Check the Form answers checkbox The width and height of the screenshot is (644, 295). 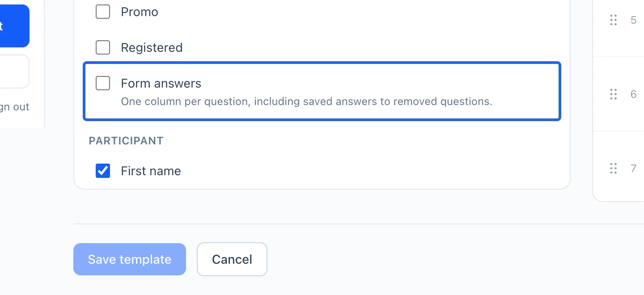tap(103, 83)
